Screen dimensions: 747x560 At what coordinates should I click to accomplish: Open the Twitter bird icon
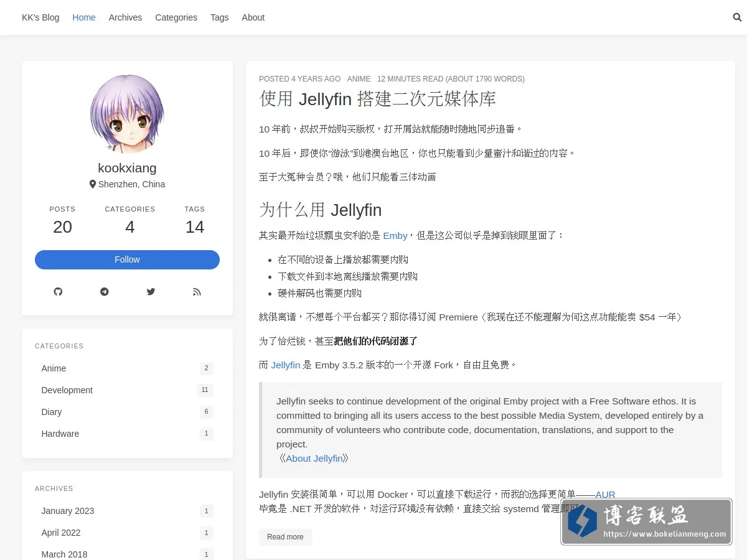[x=151, y=292]
